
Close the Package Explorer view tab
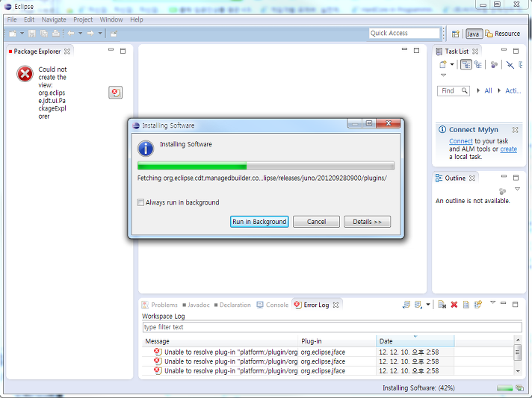67,52
